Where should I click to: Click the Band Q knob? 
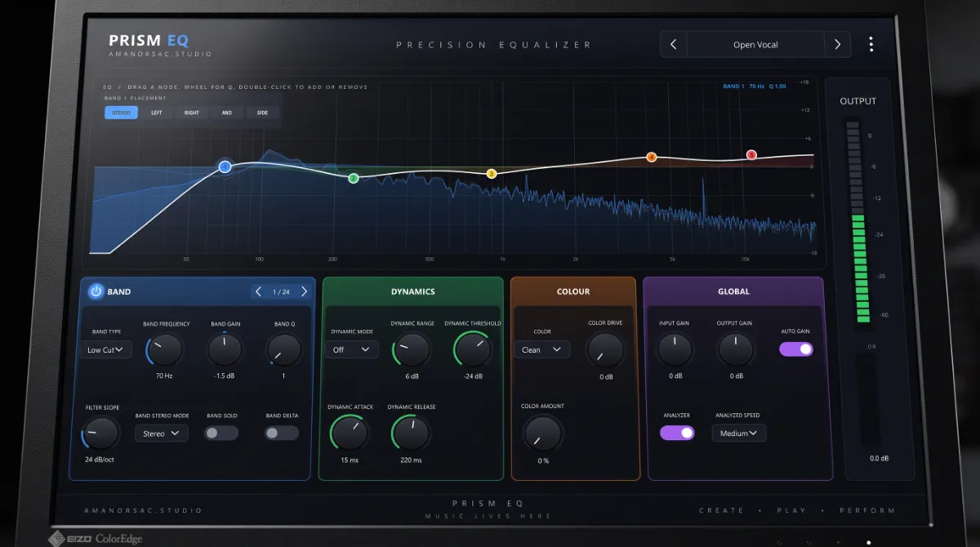coord(284,350)
